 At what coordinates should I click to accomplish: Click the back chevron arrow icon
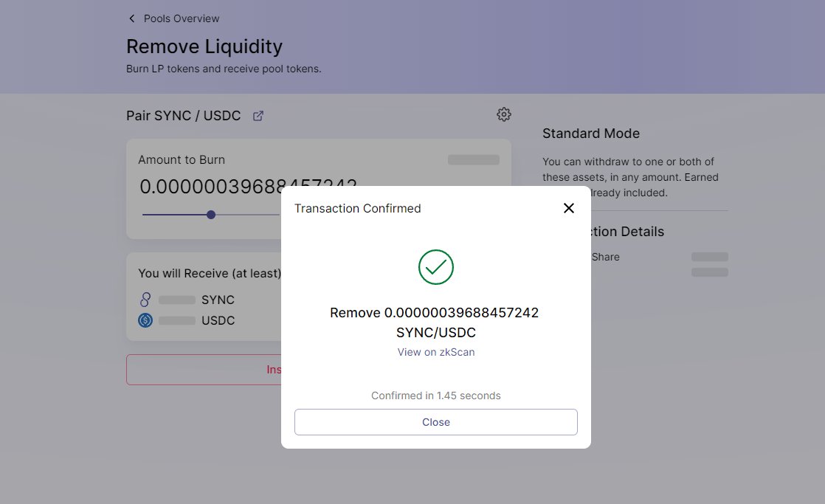[131, 18]
